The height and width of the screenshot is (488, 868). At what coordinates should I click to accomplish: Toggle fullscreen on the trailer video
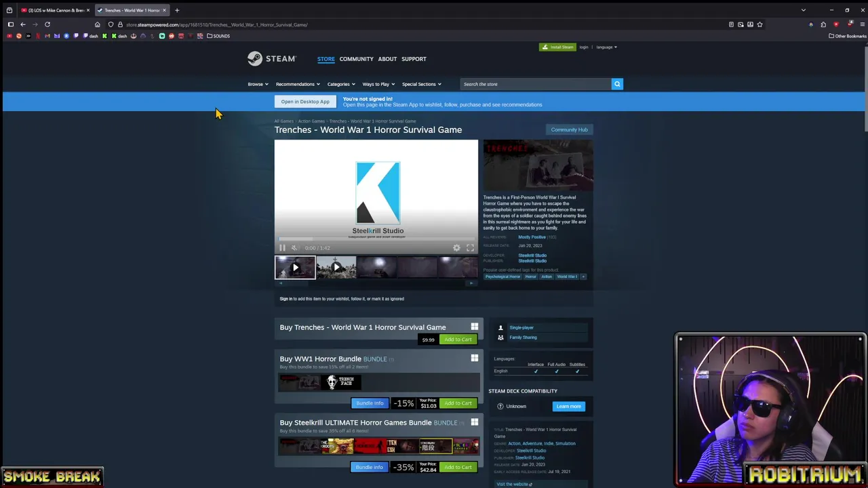tap(470, 248)
